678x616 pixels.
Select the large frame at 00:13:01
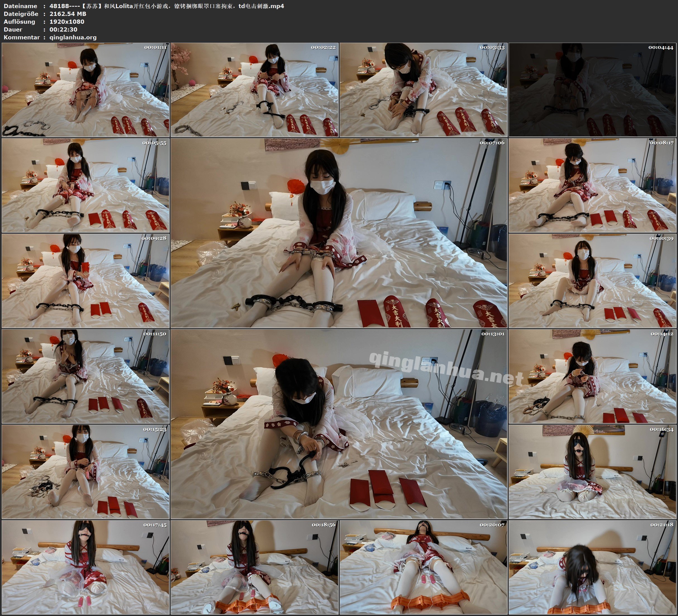339,424
